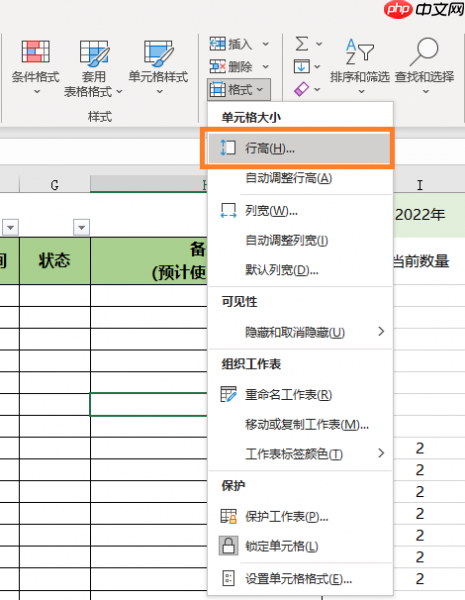Open Find and Select (查找和选择) magnifier
The image size is (465, 600).
click(x=425, y=65)
